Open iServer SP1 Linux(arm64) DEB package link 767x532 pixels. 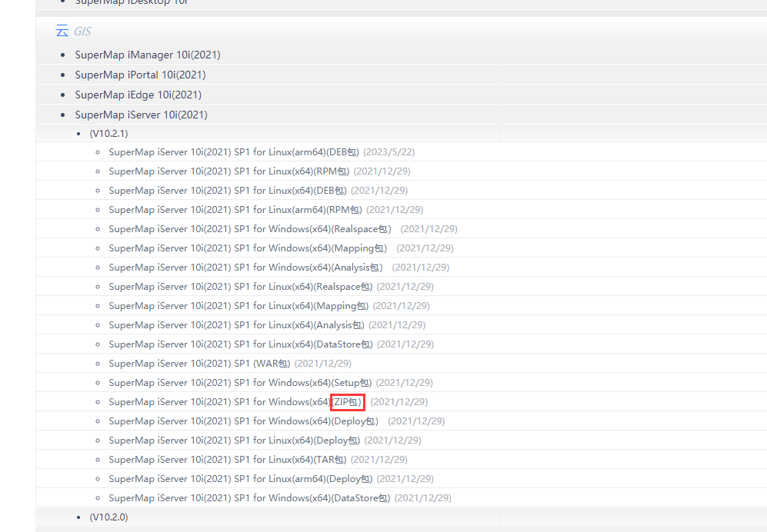(234, 152)
